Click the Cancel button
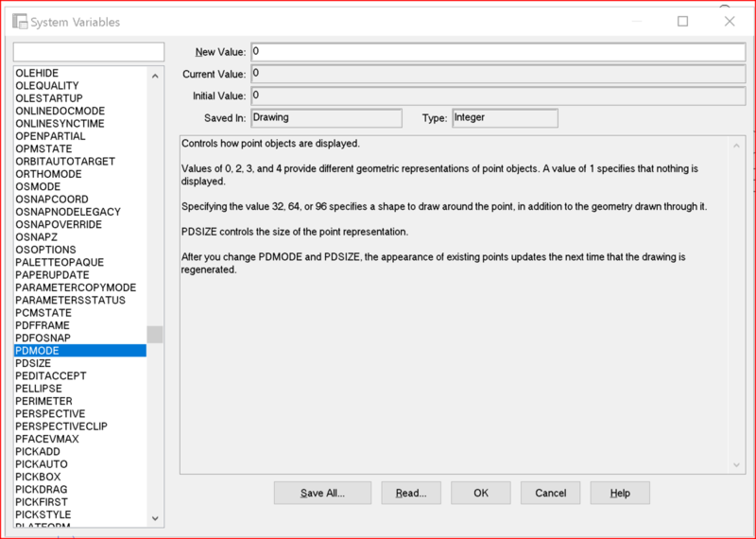This screenshot has width=756, height=539. [550, 493]
